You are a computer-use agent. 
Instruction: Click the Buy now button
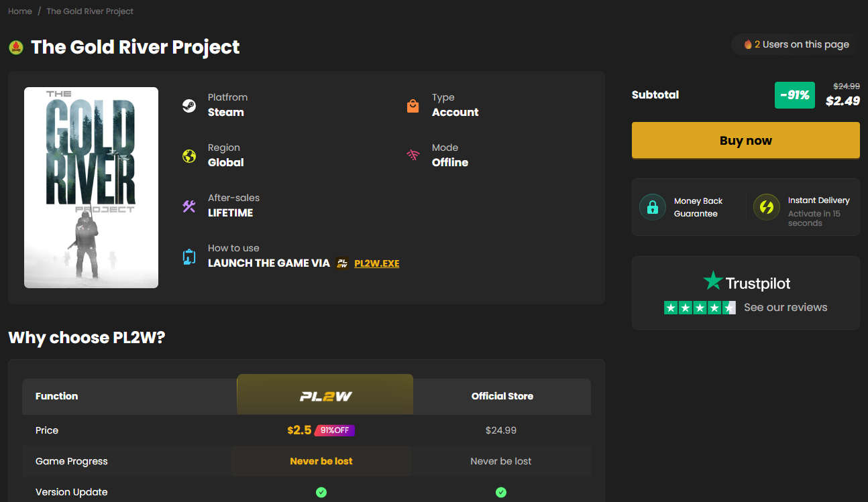(x=745, y=141)
